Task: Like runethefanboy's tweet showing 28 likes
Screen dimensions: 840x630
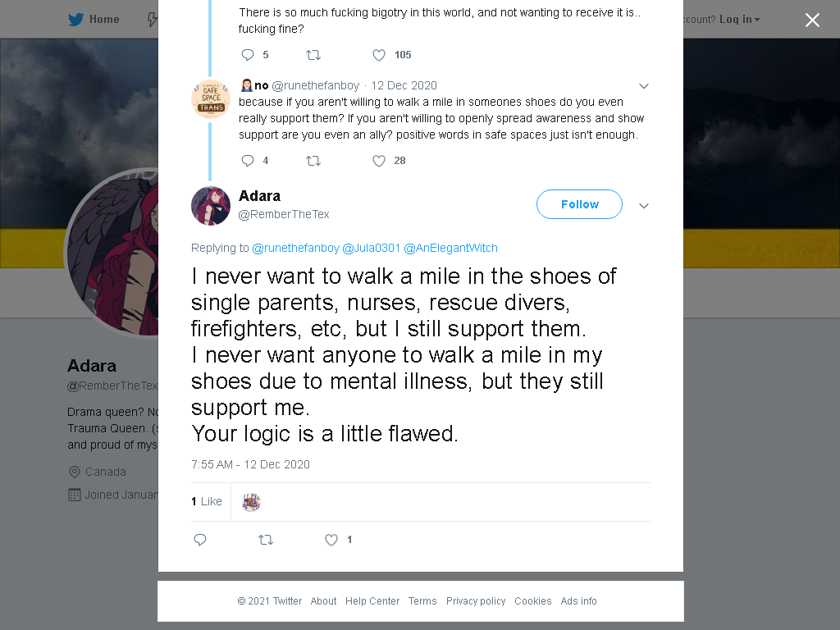Action: coord(379,161)
